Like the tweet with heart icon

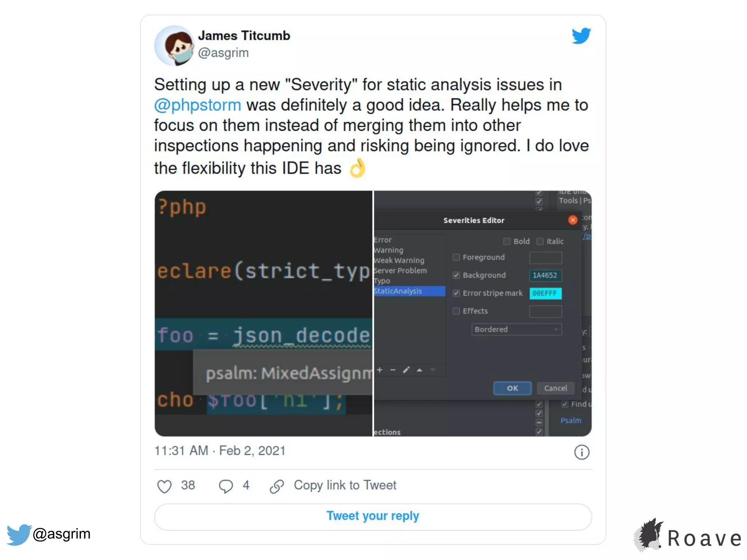coord(164,486)
